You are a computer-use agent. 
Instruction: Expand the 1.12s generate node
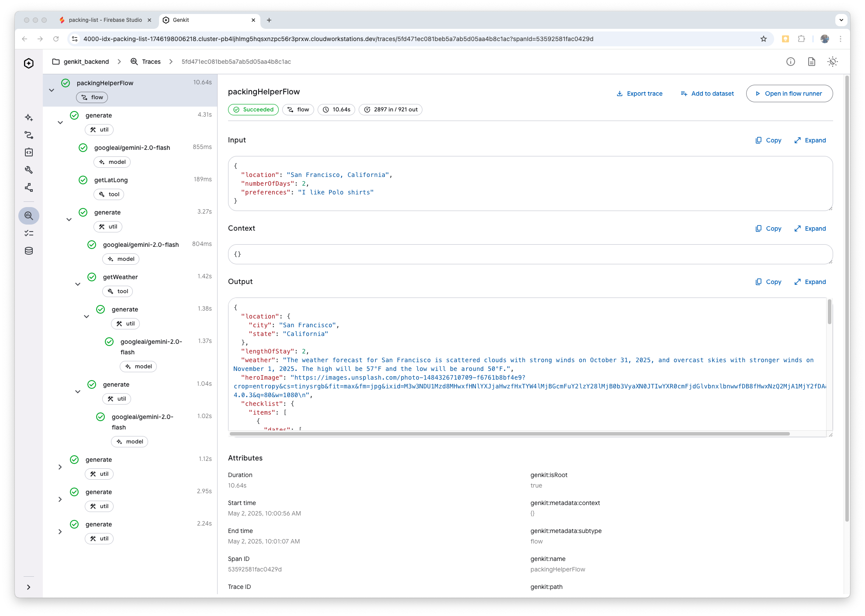[x=60, y=467]
